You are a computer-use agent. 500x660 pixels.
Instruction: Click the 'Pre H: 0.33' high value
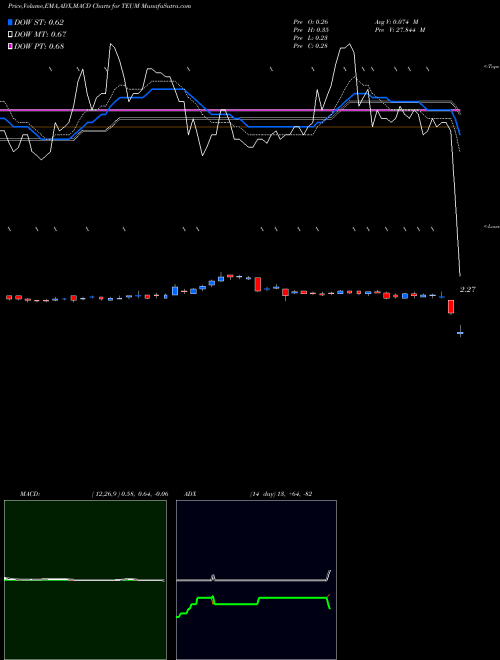311,30
